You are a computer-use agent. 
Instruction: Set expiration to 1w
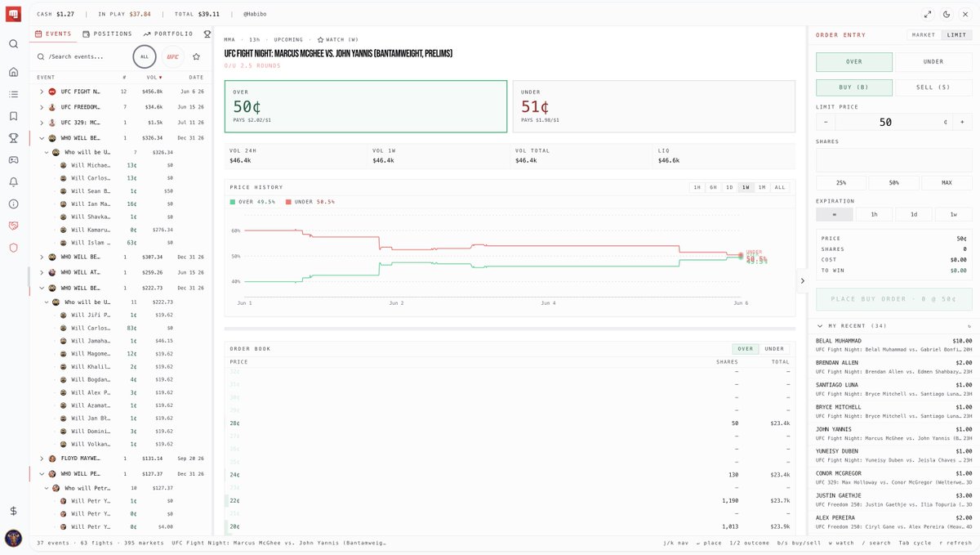[x=953, y=214]
